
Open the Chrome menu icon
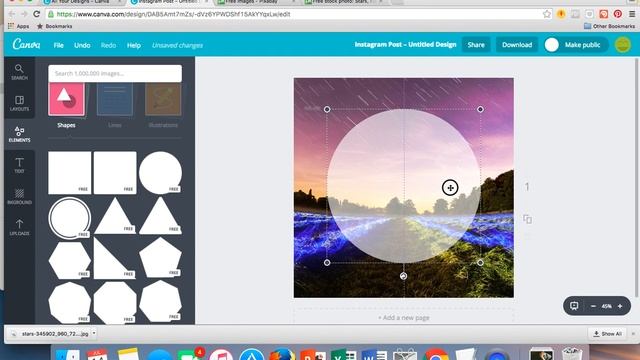tap(632, 14)
